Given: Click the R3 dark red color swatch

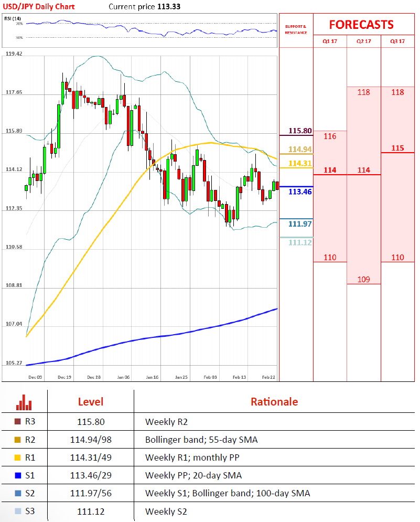Looking at the screenshot, I should [x=18, y=421].
